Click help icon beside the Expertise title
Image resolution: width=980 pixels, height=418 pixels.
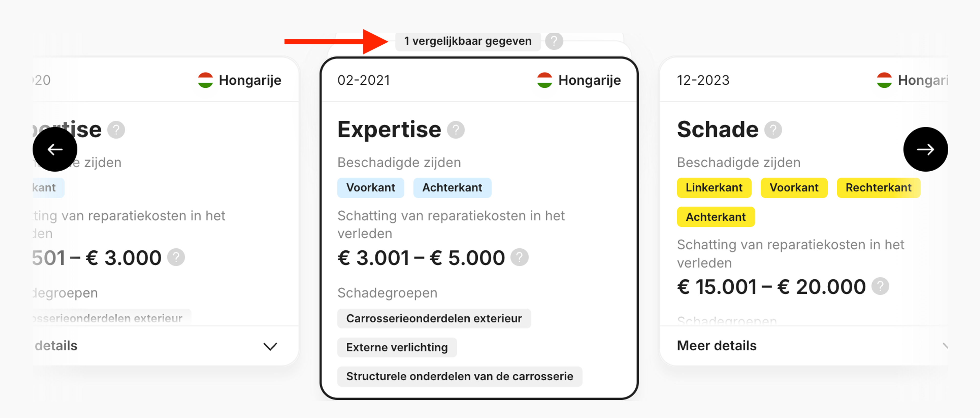tap(456, 130)
